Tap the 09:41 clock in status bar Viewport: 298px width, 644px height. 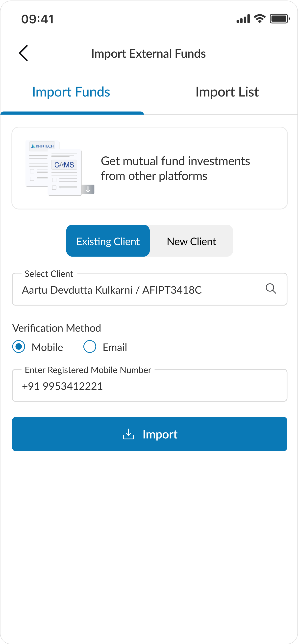pyautogui.click(x=38, y=19)
